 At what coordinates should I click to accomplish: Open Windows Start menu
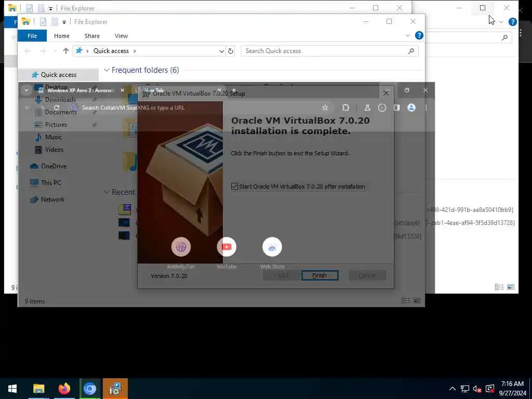coord(12,389)
